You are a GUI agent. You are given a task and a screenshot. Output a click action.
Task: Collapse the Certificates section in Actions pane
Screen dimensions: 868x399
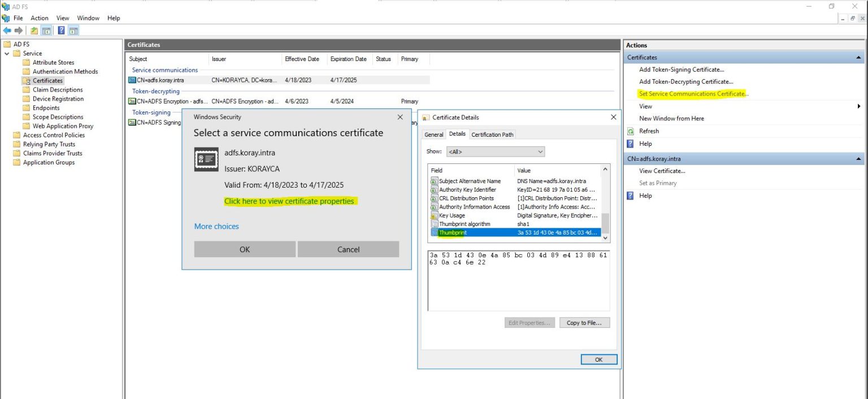[x=858, y=57]
